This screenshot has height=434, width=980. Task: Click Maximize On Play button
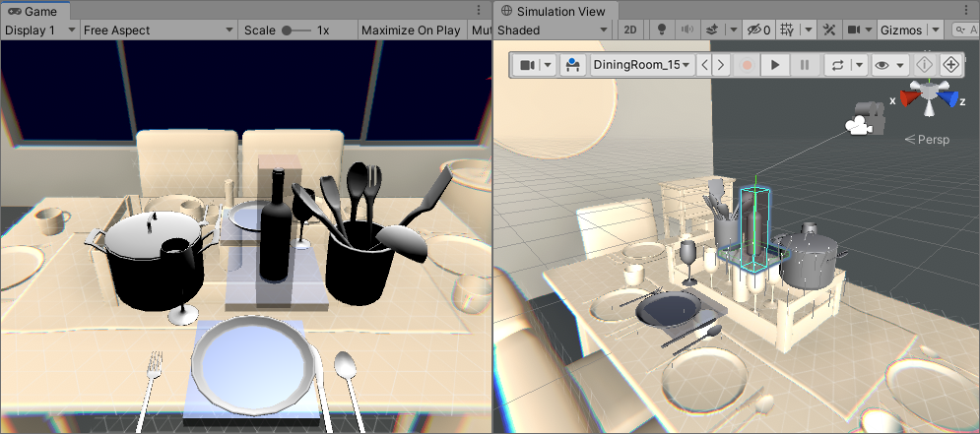(411, 31)
